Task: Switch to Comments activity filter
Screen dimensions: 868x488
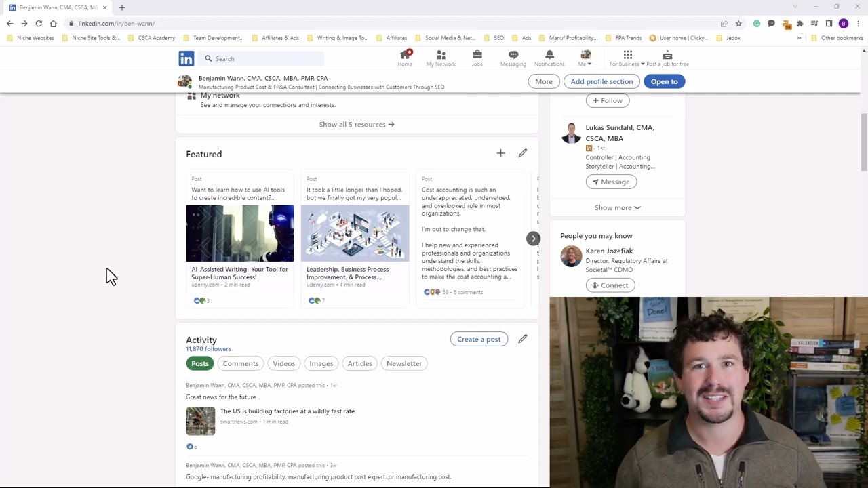Action: [241, 363]
